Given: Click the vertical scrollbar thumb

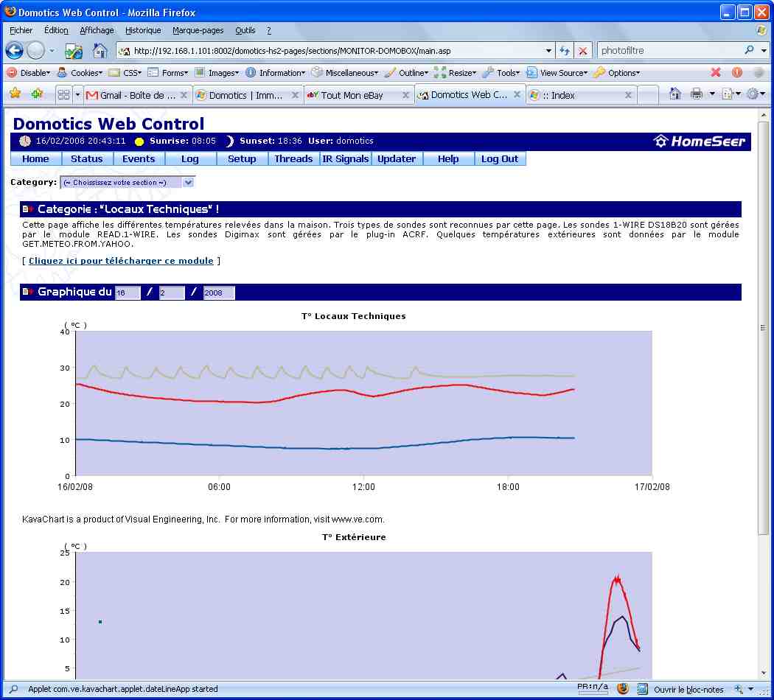Looking at the screenshot, I should [x=763, y=326].
